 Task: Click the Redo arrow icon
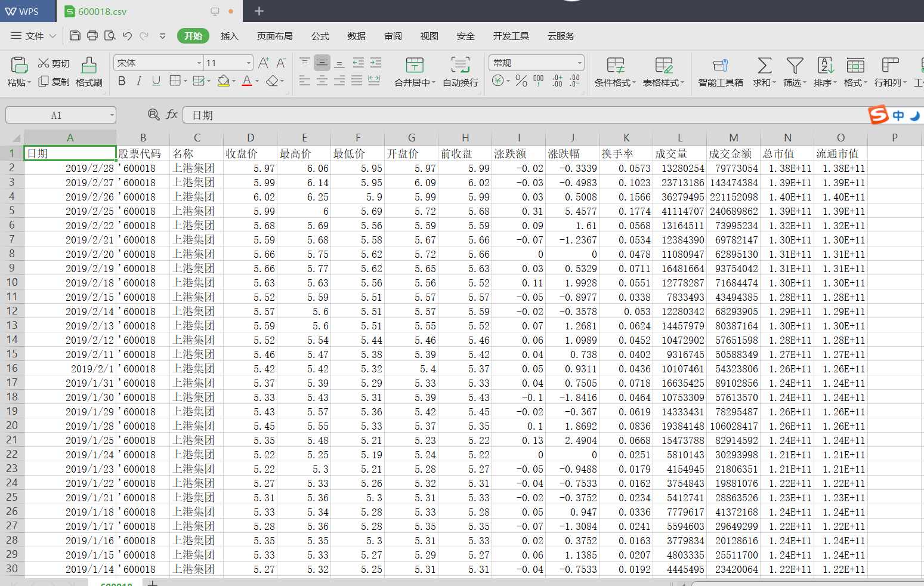pyautogui.click(x=144, y=36)
